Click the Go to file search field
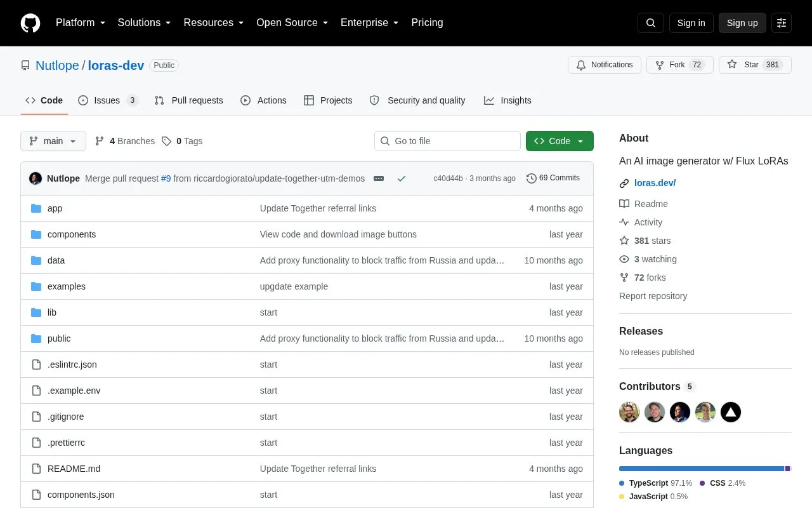Image resolution: width=812 pixels, height=508 pixels. tap(447, 141)
